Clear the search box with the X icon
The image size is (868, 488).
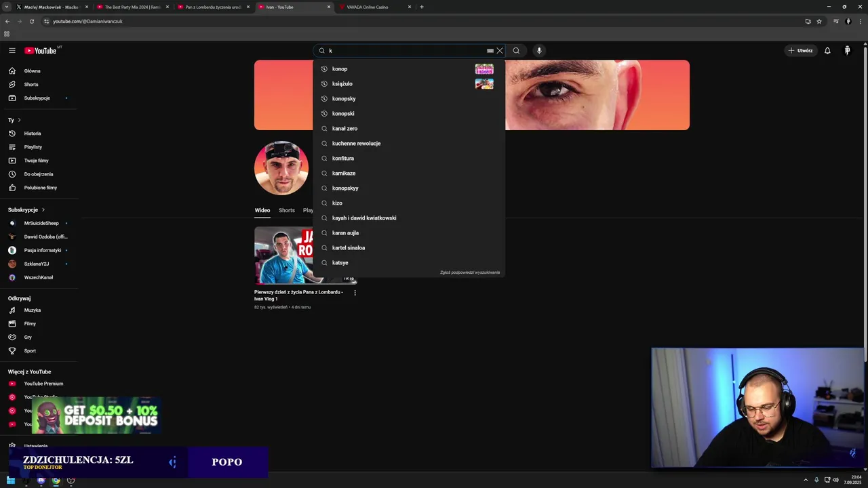coord(500,51)
